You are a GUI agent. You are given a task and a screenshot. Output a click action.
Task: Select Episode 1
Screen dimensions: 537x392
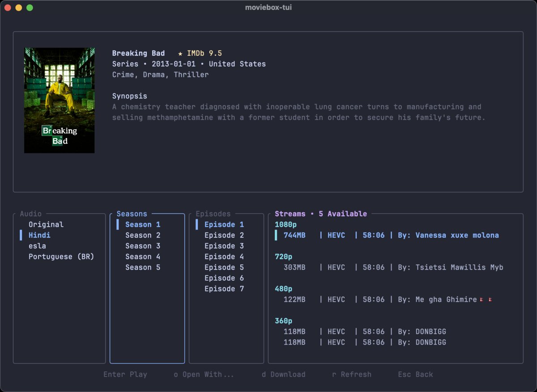tap(224, 224)
